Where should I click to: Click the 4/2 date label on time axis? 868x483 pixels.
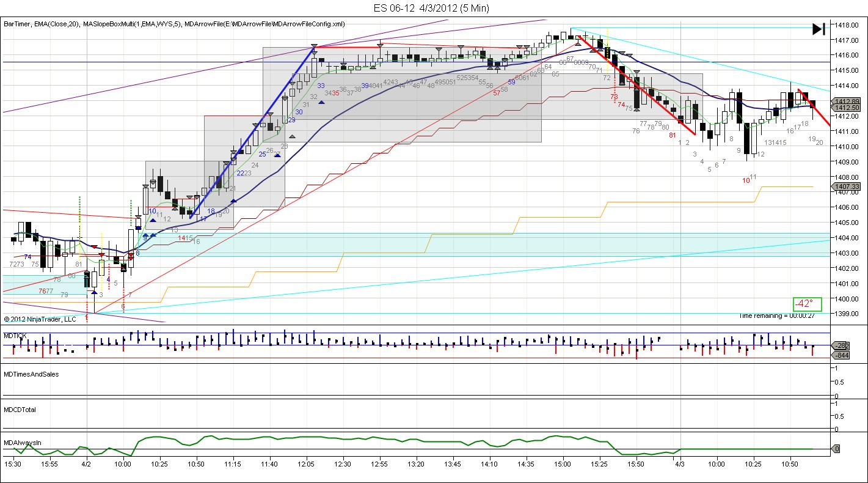click(x=87, y=465)
